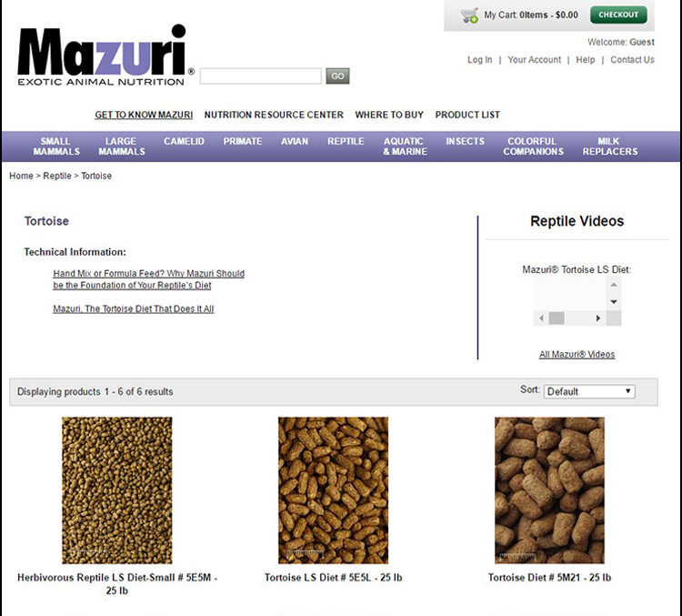Open Small Mammals category tab

(56, 146)
